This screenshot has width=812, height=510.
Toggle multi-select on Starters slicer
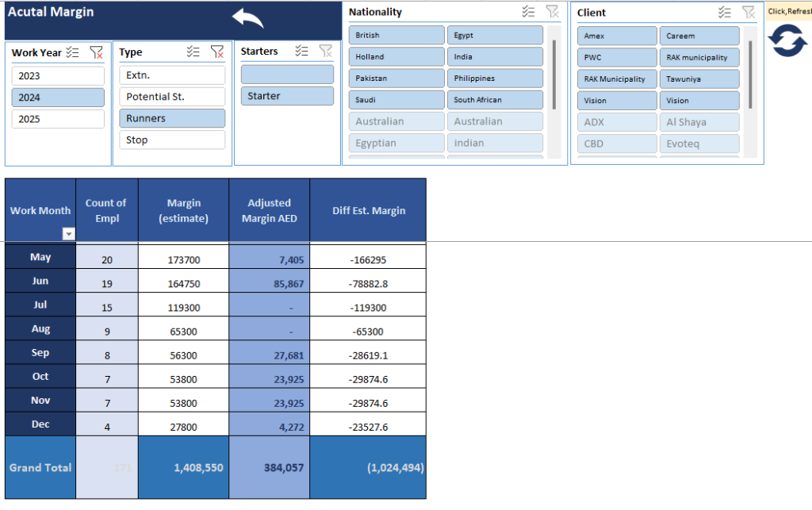click(x=301, y=51)
